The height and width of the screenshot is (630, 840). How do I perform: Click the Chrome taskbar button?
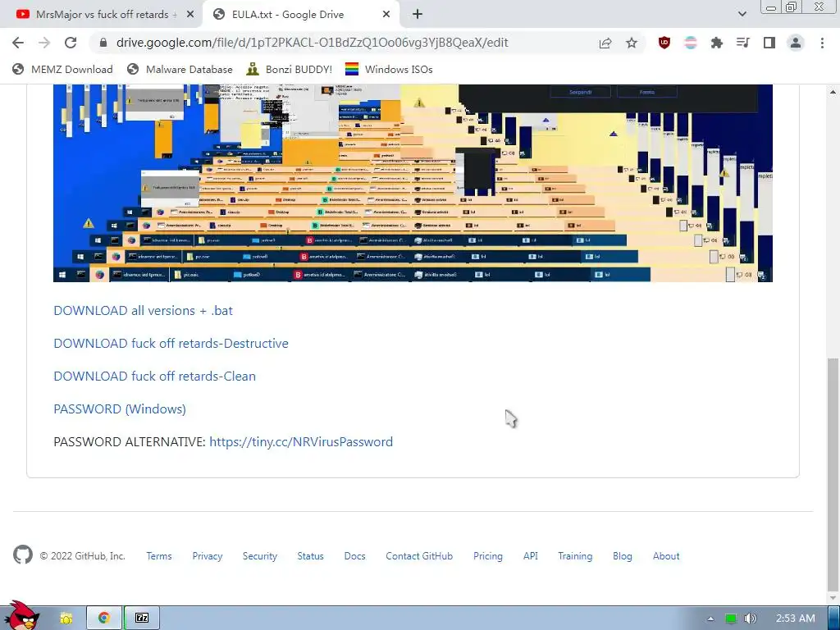[104, 619]
